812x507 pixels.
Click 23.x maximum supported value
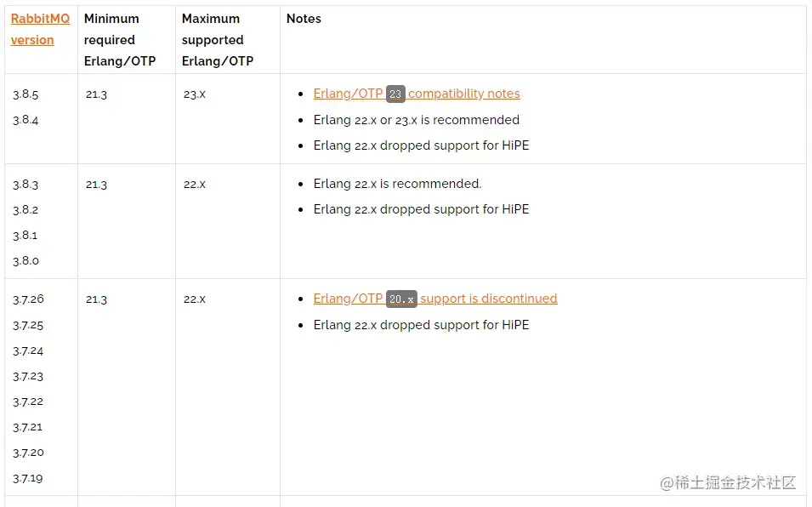[194, 94]
